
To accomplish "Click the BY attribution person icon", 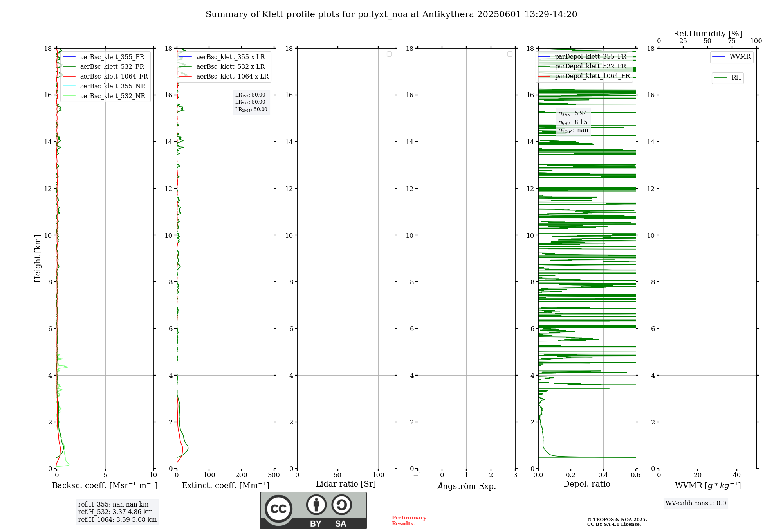I will tap(316, 505).
